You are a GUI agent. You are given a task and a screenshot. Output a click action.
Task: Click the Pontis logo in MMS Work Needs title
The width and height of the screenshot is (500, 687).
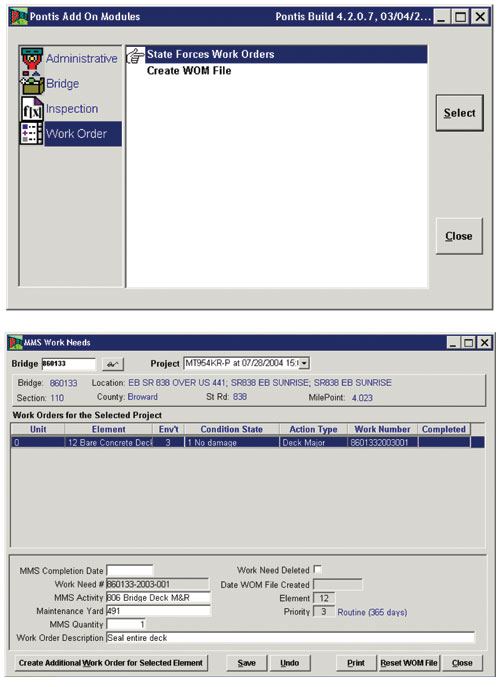[15, 343]
